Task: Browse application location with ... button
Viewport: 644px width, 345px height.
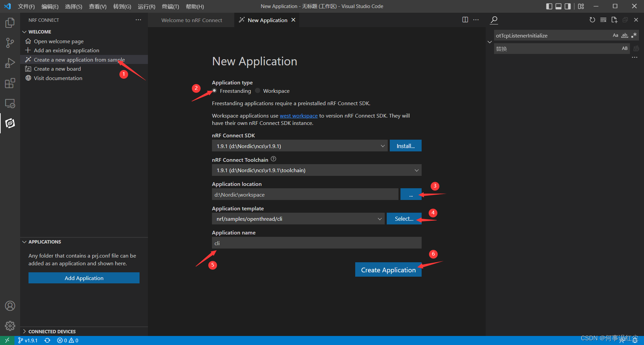Action: 411,194
